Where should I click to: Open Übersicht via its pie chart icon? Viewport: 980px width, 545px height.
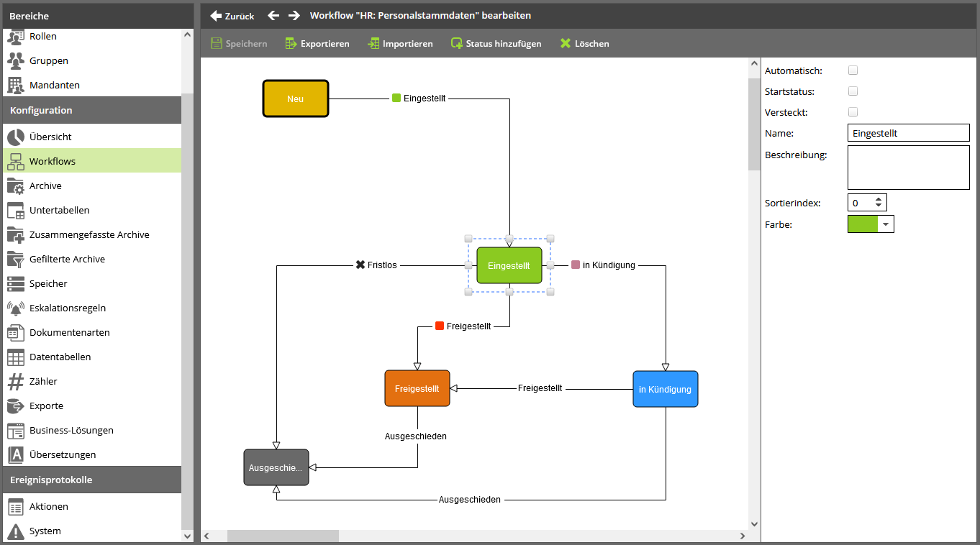(16, 137)
